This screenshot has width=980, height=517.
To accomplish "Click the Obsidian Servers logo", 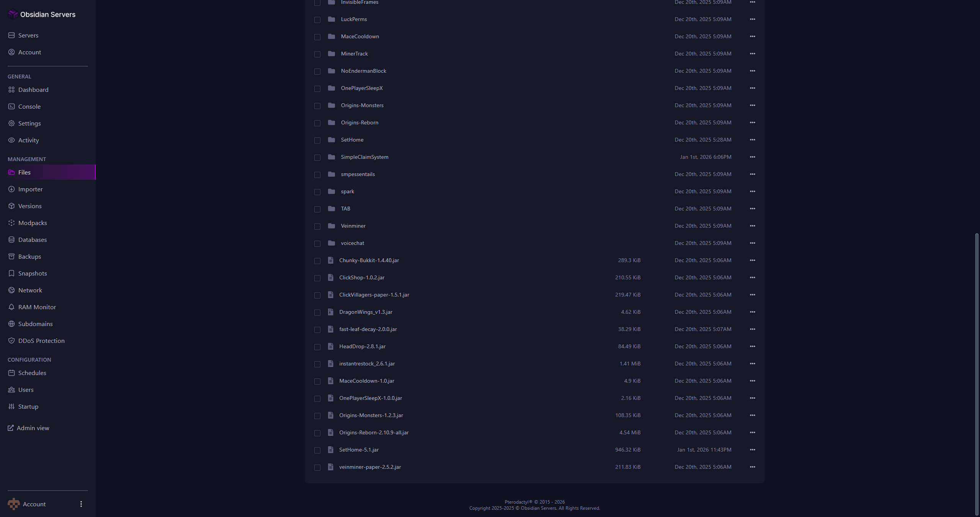I will [42, 14].
